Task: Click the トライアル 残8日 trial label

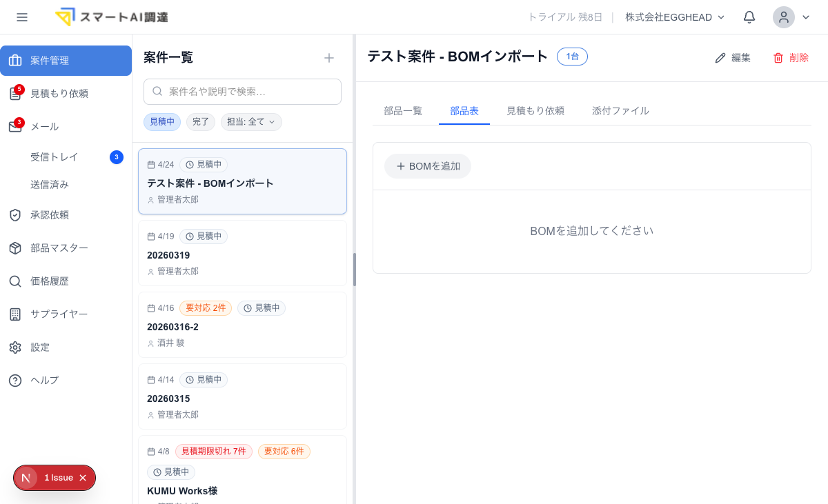Action: 565,17
